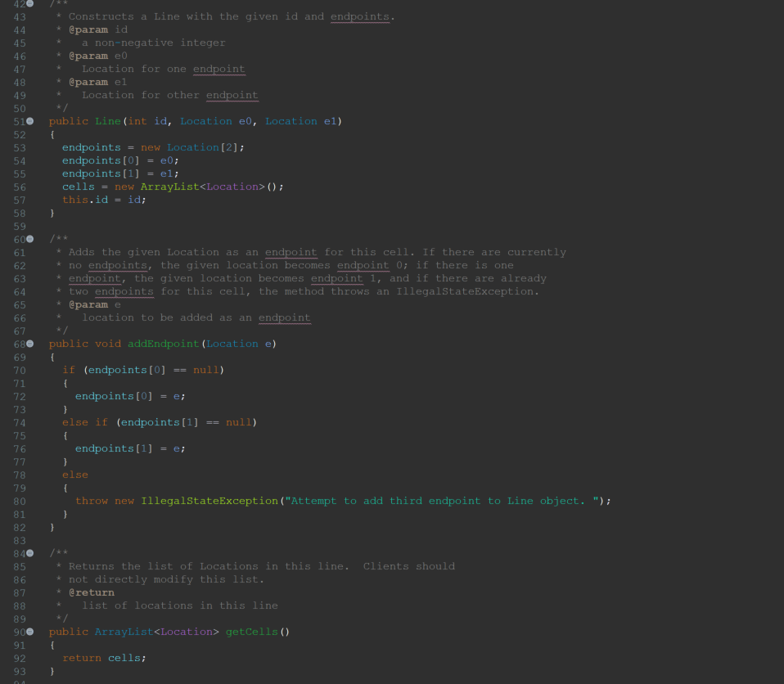
Task: Collapse the Javadoc comment at line 60
Action: (x=30, y=239)
